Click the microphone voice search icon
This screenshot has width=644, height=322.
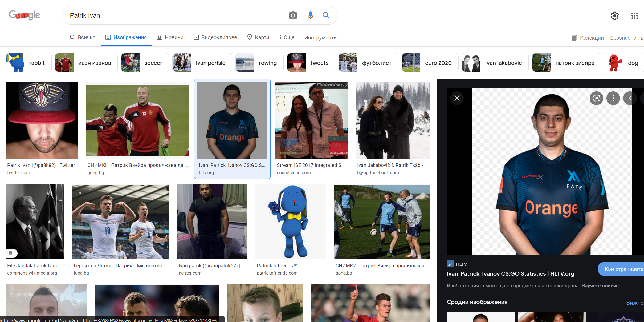click(x=310, y=15)
